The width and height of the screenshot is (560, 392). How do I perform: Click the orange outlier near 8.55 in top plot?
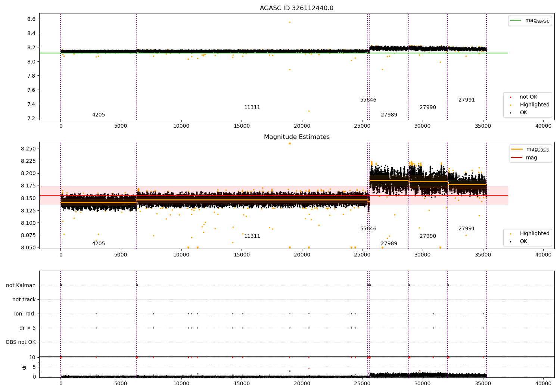(290, 22)
